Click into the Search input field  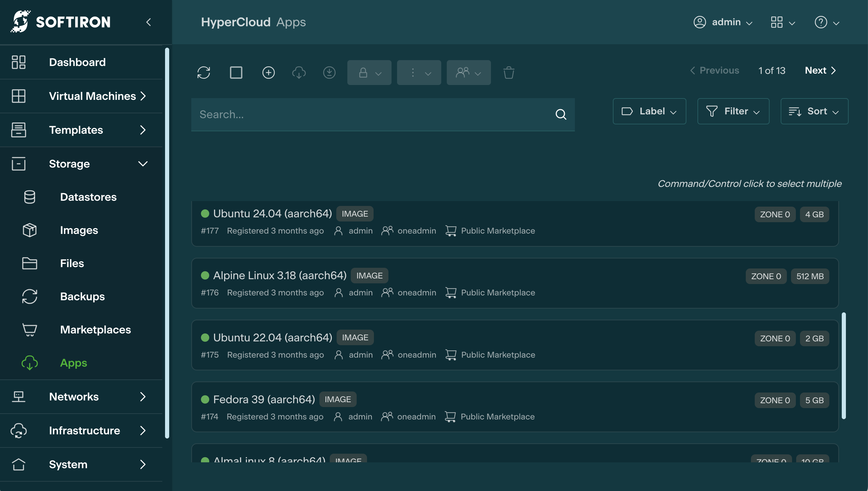(373, 114)
